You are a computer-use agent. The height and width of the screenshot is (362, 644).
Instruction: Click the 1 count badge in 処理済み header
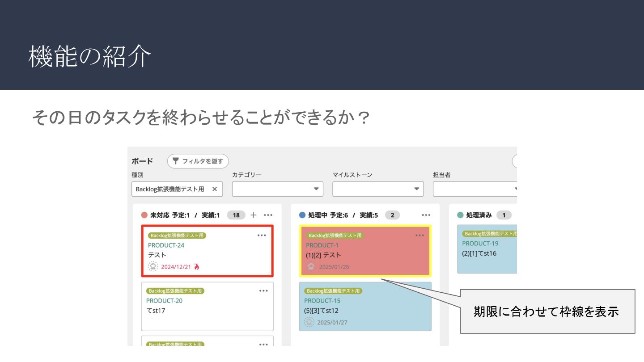click(504, 215)
